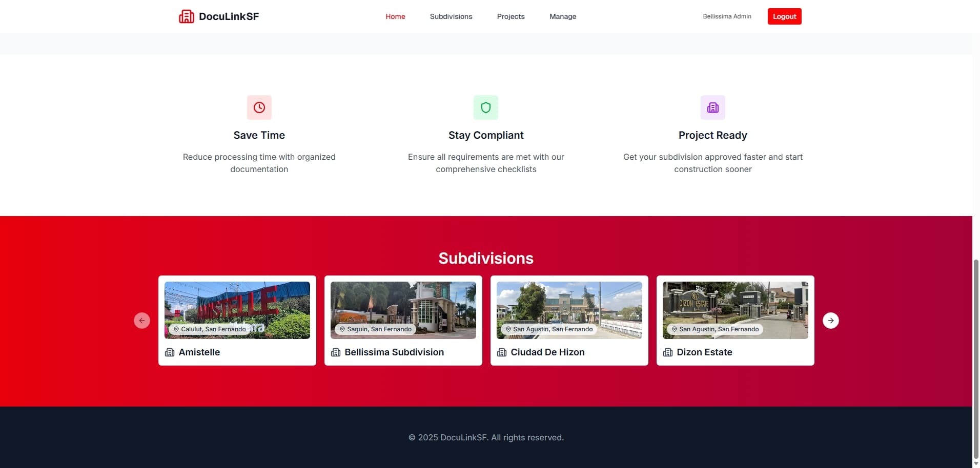
Task: Go to the Subdivisions nav menu
Action: coord(451,16)
